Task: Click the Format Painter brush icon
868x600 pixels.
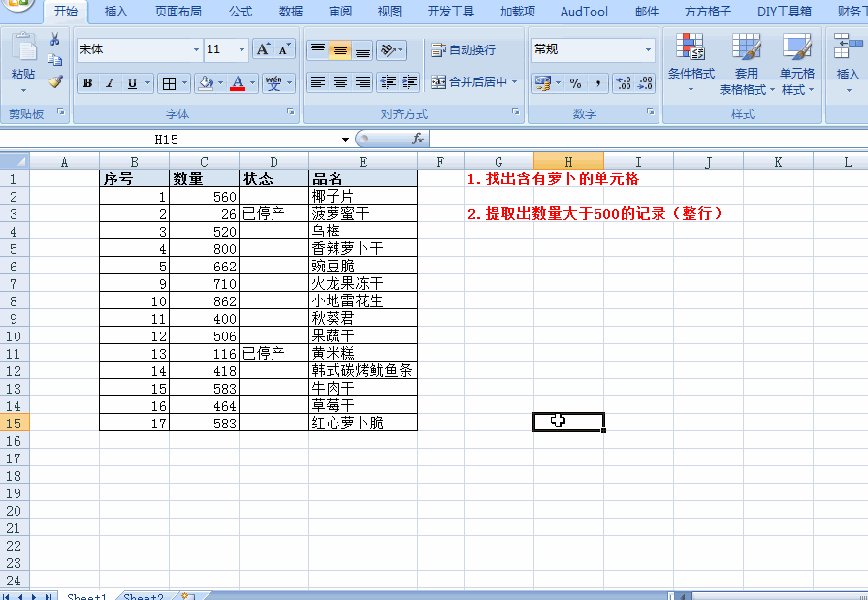Action: (x=55, y=82)
